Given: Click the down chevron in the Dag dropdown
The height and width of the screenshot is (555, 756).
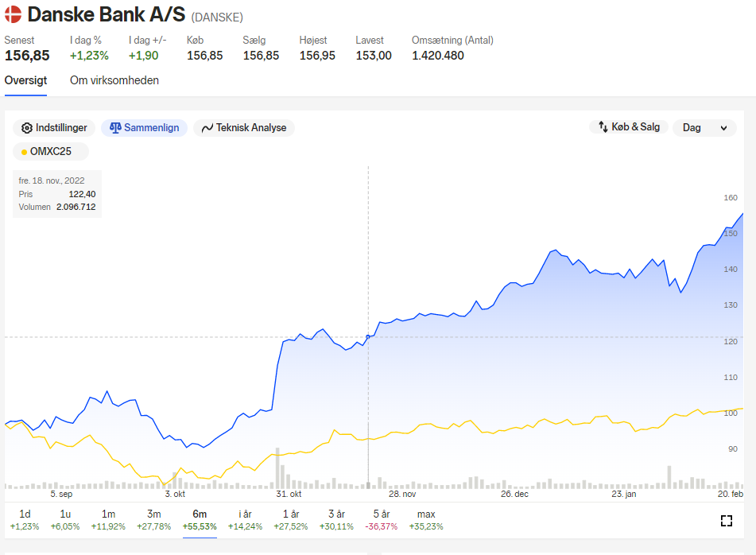Looking at the screenshot, I should (723, 128).
